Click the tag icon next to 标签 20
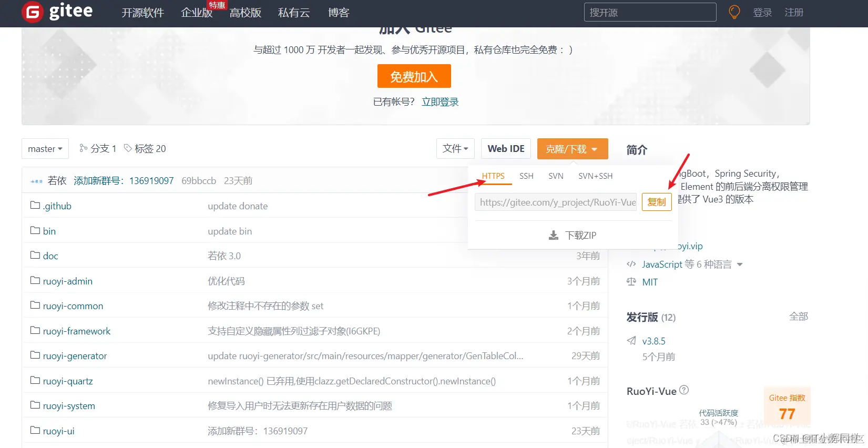The width and height of the screenshot is (868, 448). click(128, 148)
